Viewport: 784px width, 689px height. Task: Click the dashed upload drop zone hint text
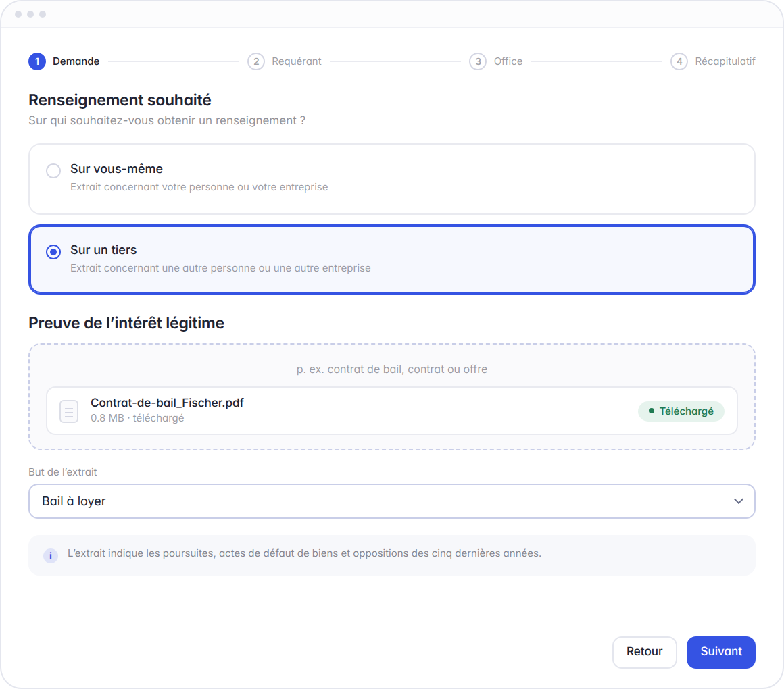(392, 369)
